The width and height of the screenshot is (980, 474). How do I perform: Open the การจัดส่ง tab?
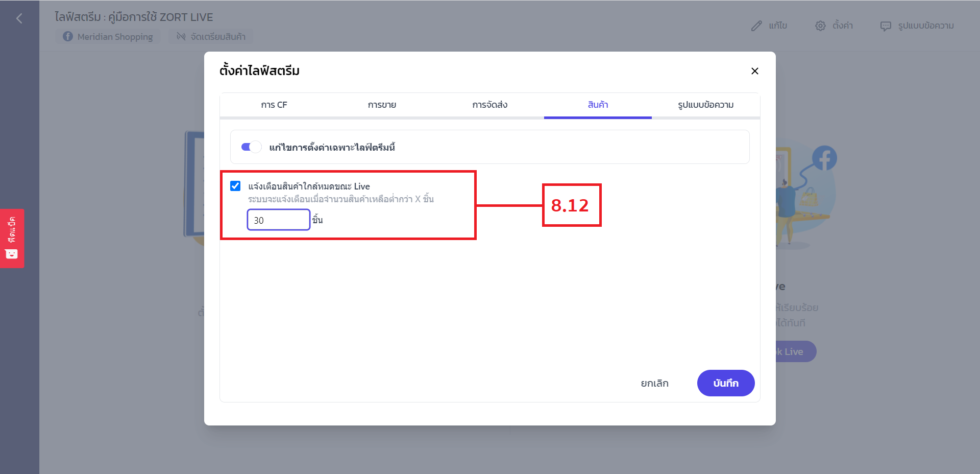(490, 105)
